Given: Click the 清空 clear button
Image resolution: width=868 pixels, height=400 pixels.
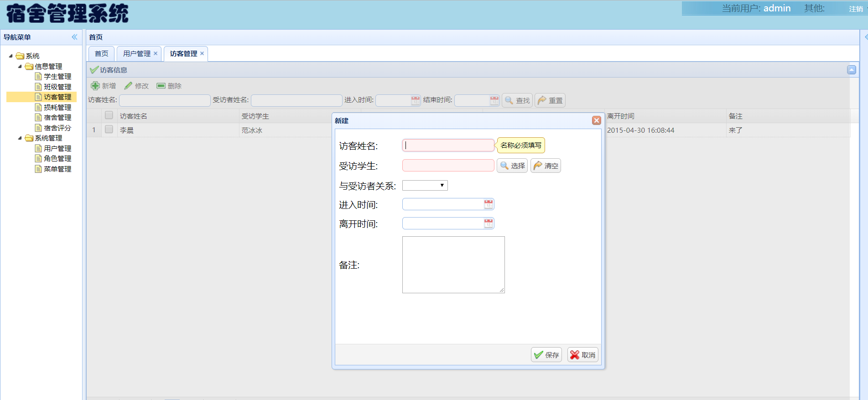Looking at the screenshot, I should point(546,166).
